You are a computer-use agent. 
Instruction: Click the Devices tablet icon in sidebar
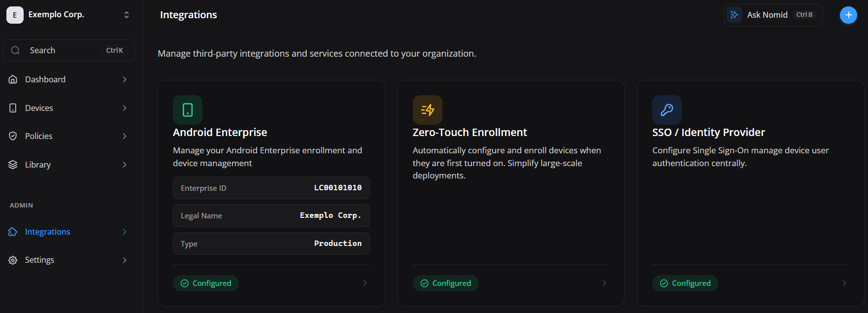click(x=13, y=108)
